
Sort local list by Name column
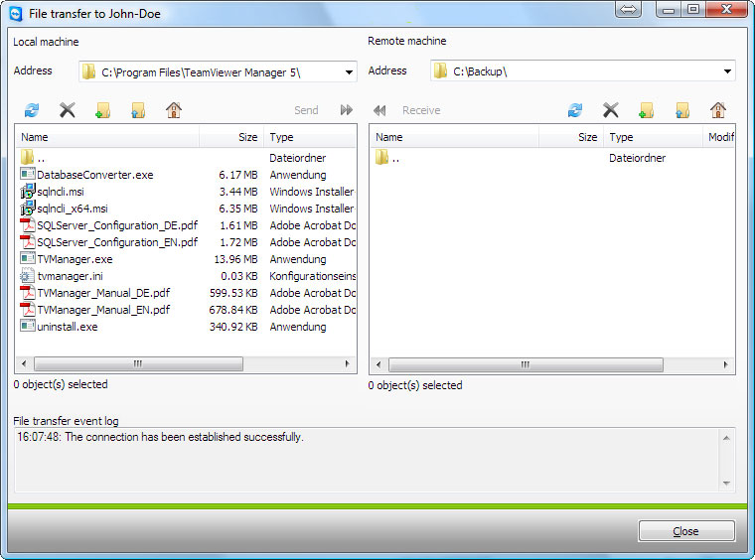pyautogui.click(x=107, y=137)
